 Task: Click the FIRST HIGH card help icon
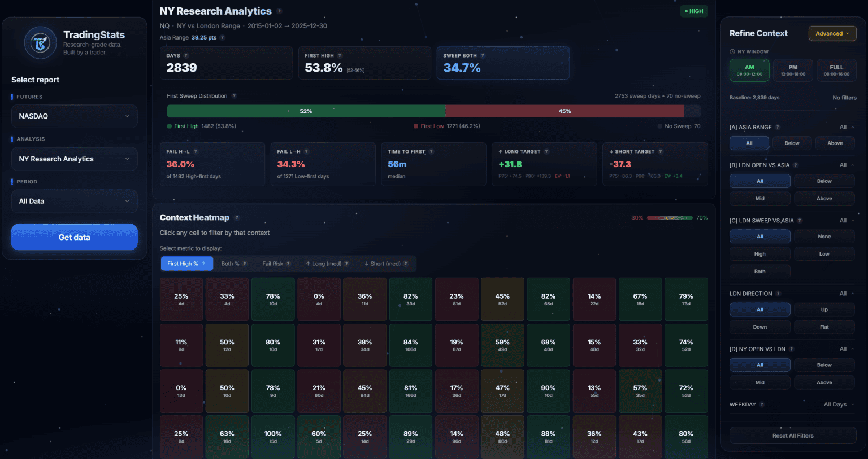pyautogui.click(x=340, y=55)
